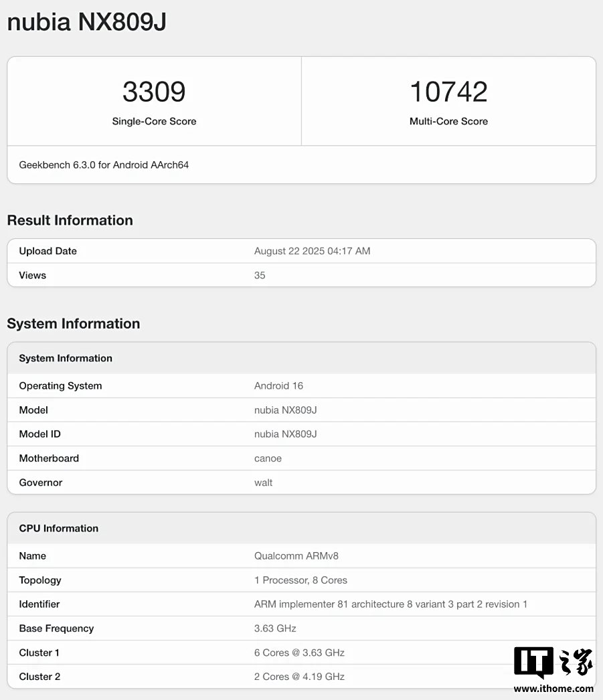Click the Android 16 operating system value
The width and height of the screenshot is (603, 700).
point(278,386)
